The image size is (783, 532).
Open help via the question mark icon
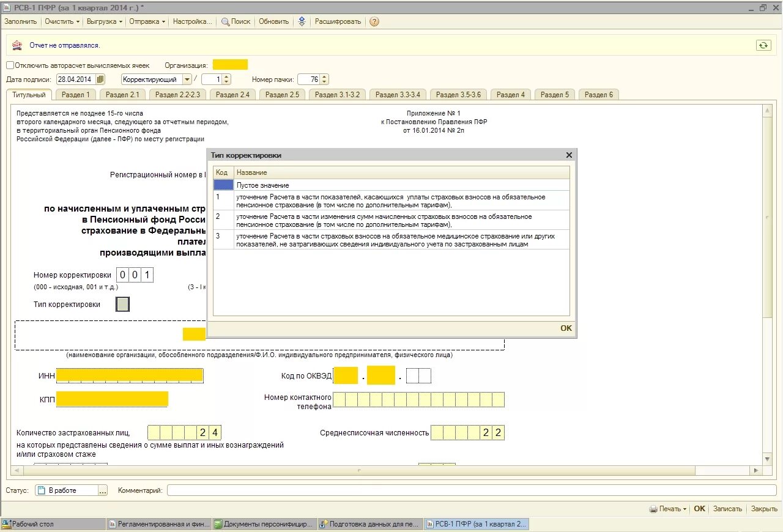point(374,21)
